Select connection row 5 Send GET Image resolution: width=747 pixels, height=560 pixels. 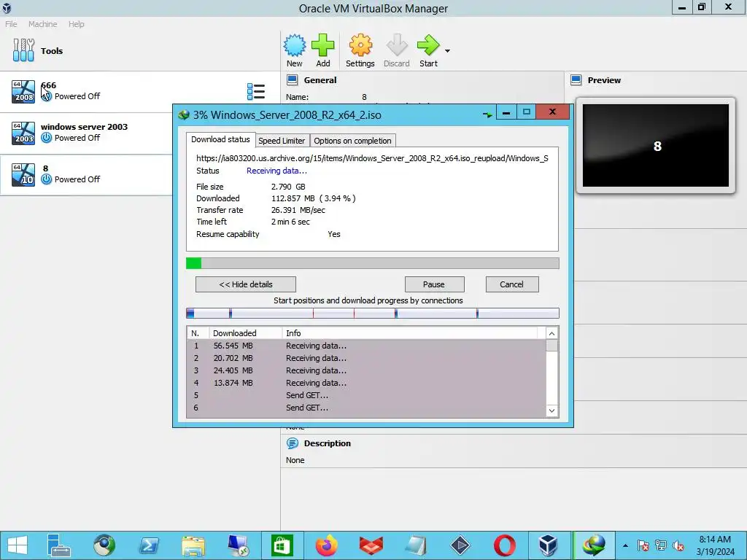pyautogui.click(x=366, y=395)
